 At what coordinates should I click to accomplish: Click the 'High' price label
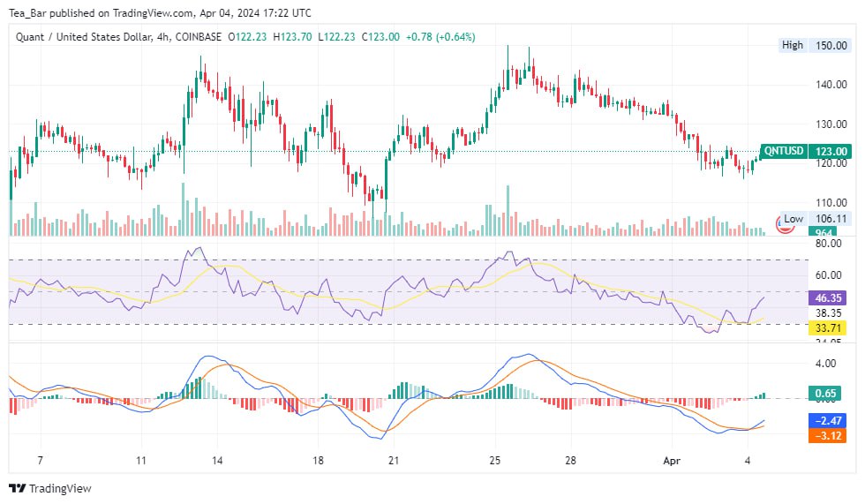793,45
